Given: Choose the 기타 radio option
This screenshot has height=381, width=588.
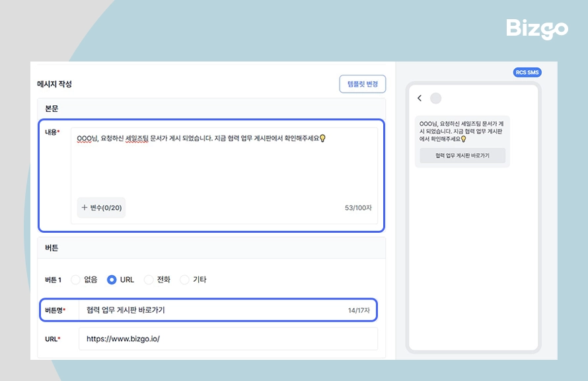Looking at the screenshot, I should [x=184, y=280].
